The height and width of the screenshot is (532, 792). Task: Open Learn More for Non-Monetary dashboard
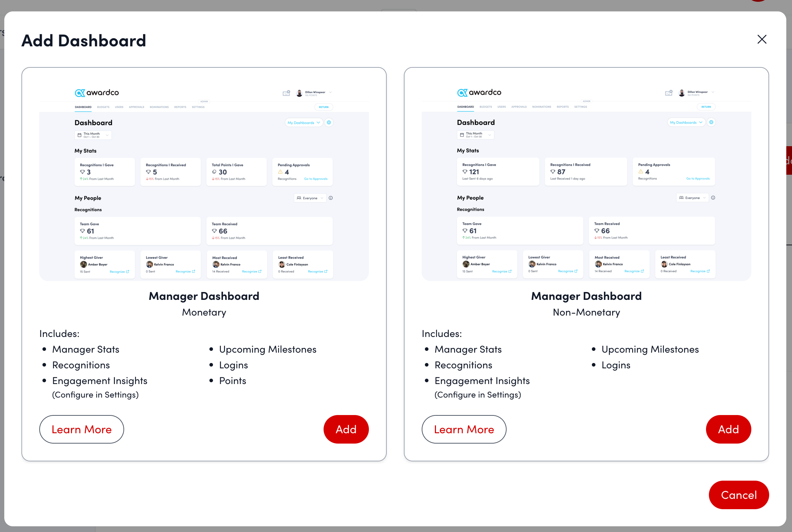464,429
